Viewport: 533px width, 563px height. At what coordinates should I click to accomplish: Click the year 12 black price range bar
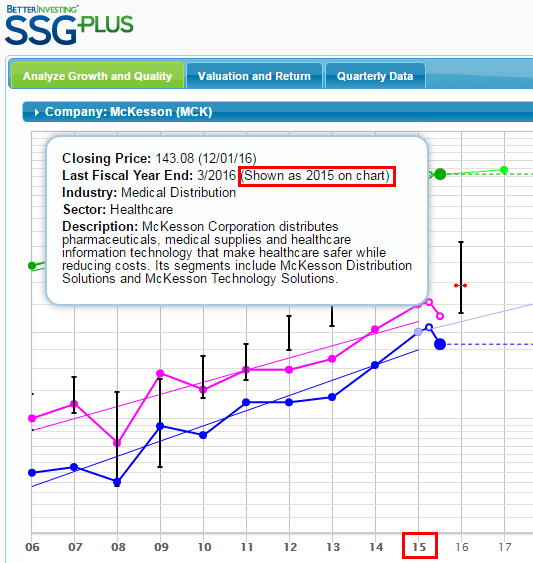click(x=289, y=333)
